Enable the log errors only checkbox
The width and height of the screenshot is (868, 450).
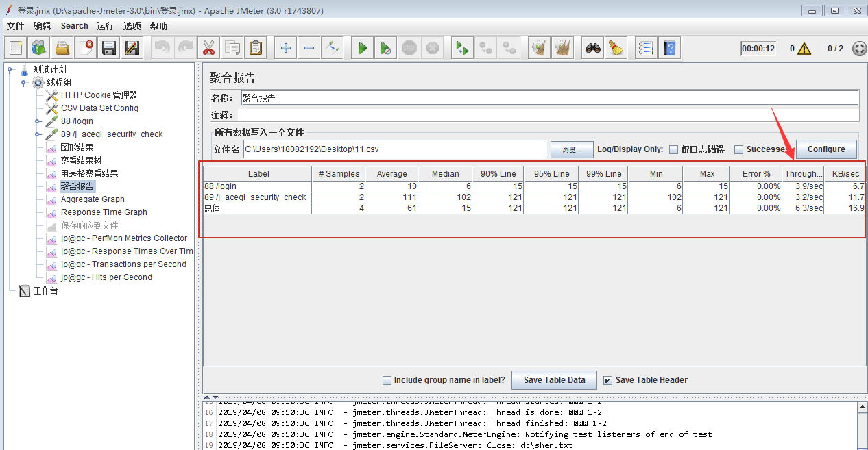coord(674,149)
